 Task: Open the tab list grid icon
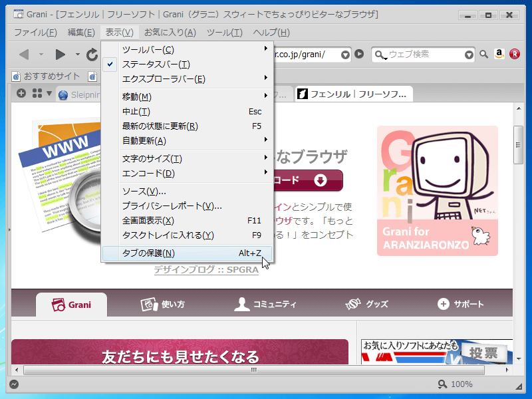point(37,93)
